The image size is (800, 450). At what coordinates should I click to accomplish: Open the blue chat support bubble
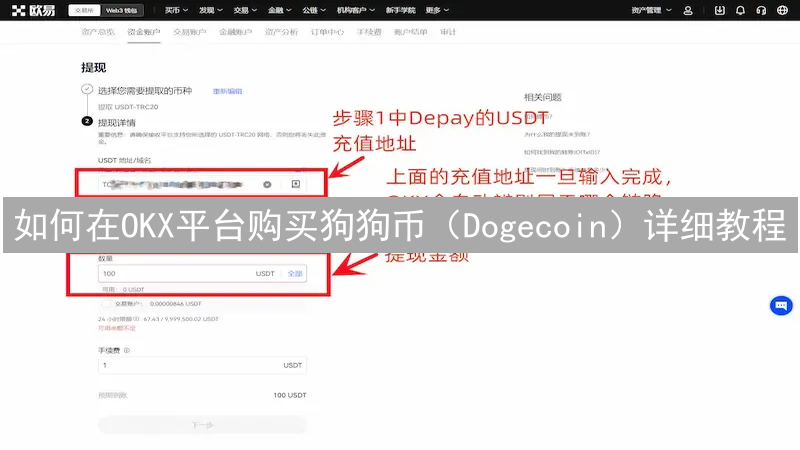[x=781, y=306]
